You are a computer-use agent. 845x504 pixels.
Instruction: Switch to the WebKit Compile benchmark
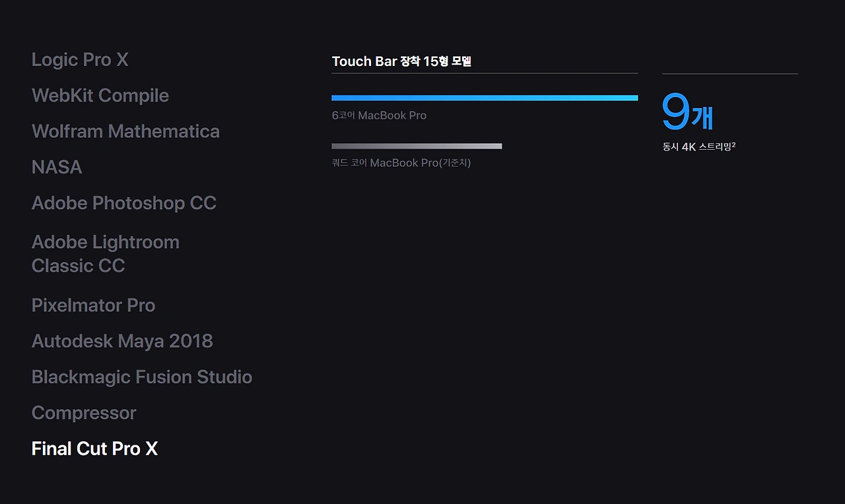coord(100,96)
